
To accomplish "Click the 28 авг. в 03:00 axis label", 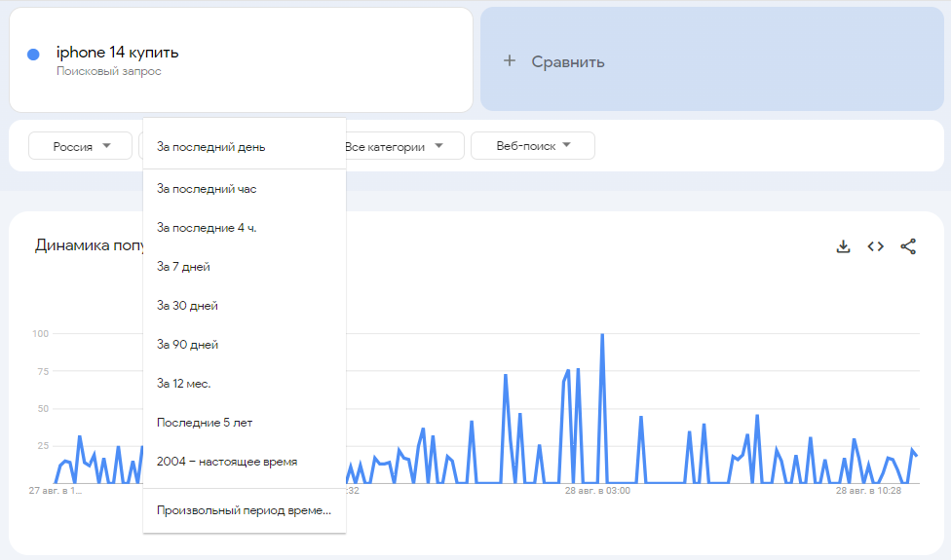I will 597,490.
